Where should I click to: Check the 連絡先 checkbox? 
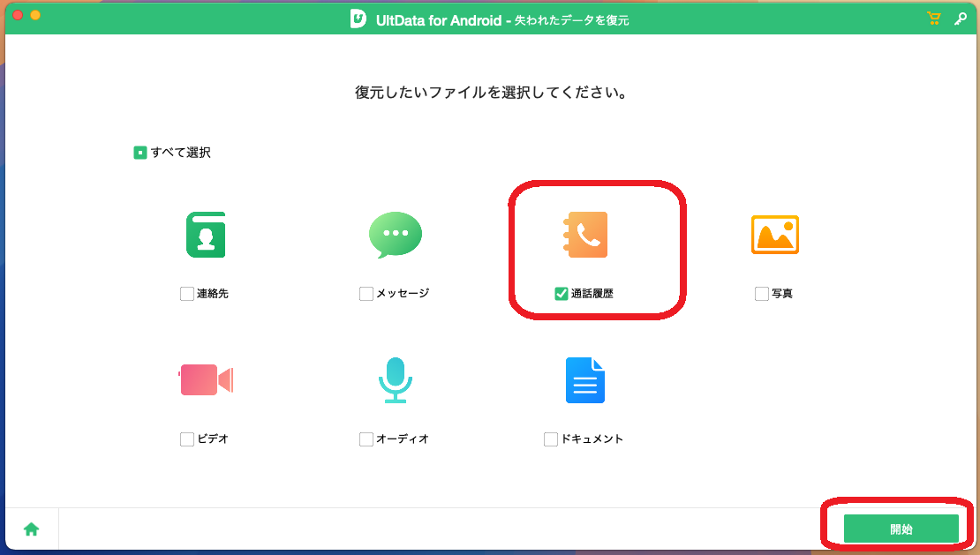[x=187, y=294]
